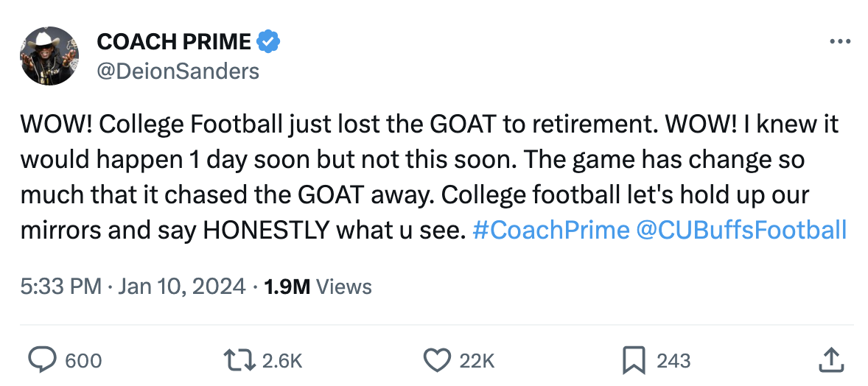
Task: Click the COACH PRIME display name
Action: 174,42
